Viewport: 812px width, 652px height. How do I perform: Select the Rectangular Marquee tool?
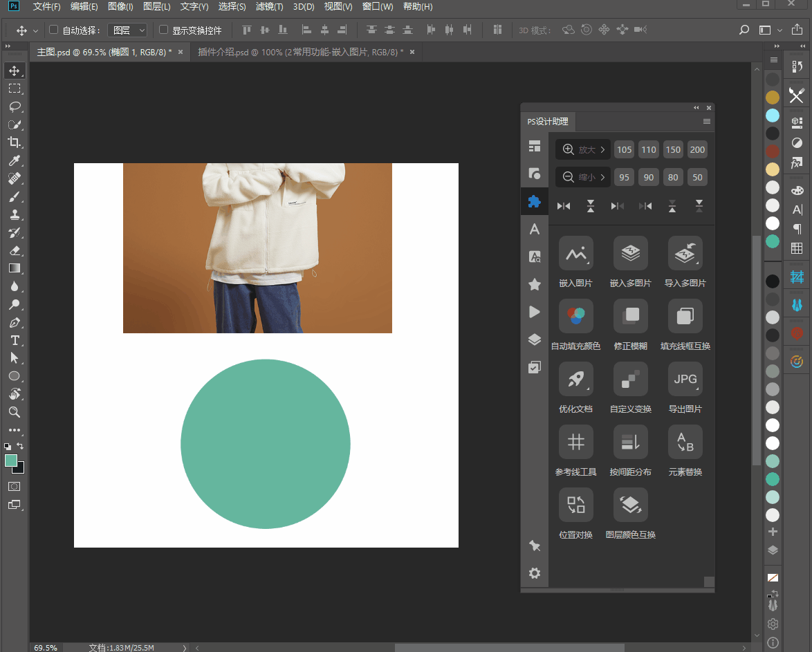pos(15,89)
